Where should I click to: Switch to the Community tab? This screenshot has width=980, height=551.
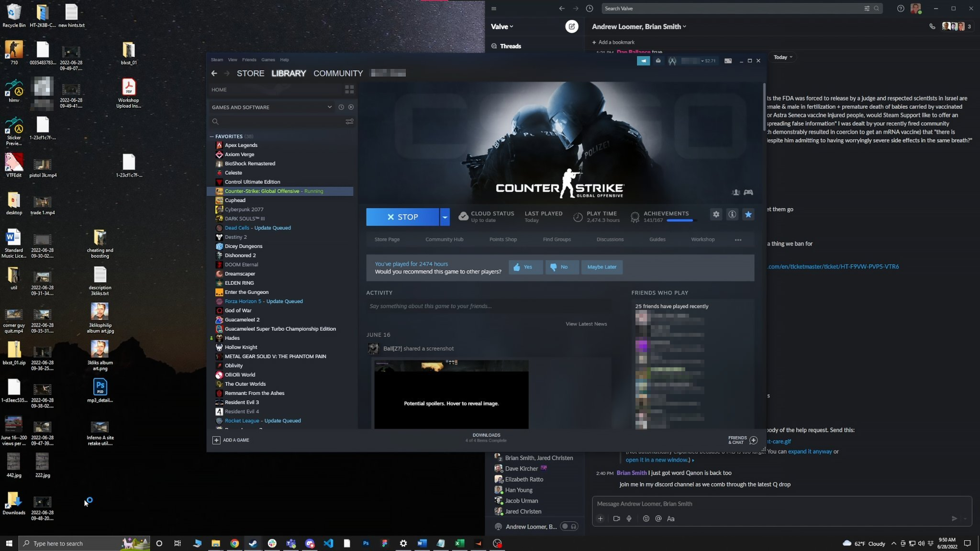pos(338,73)
